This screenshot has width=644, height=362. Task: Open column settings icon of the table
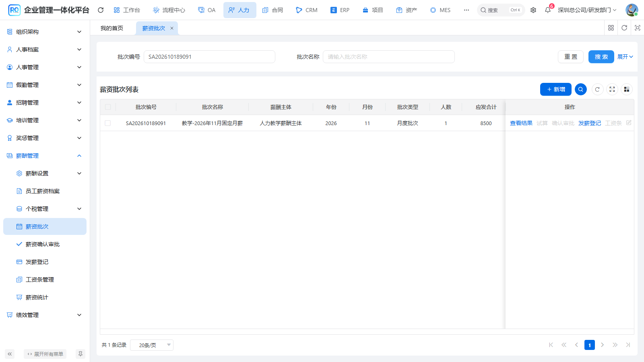pyautogui.click(x=627, y=89)
